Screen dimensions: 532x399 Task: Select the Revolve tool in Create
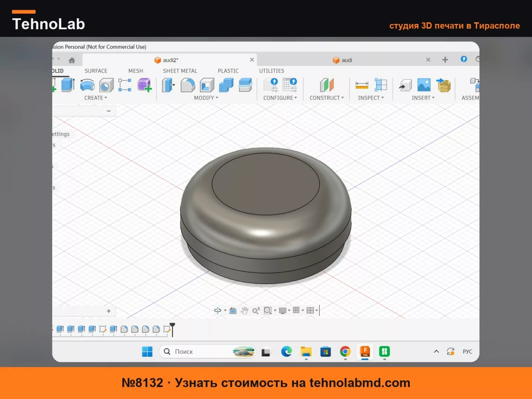[87, 85]
